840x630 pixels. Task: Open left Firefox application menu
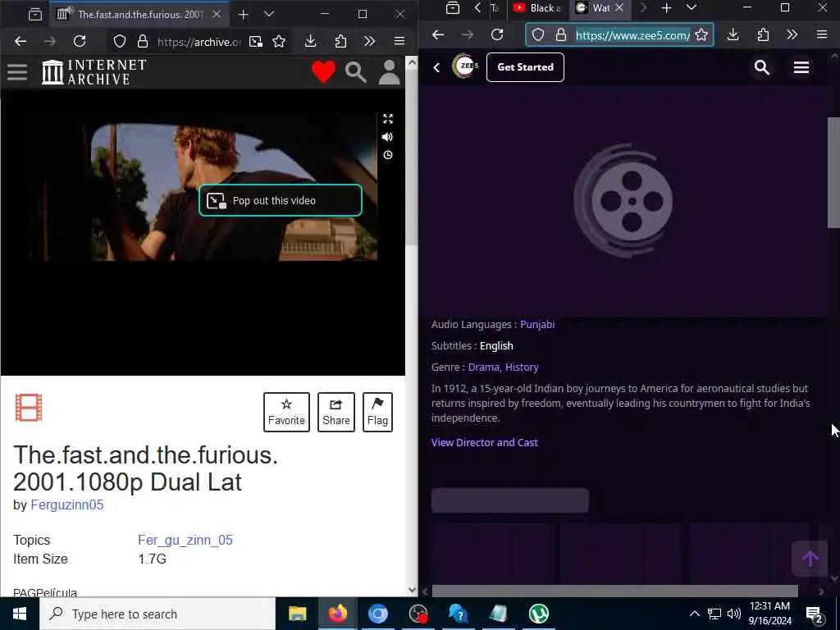point(399,41)
